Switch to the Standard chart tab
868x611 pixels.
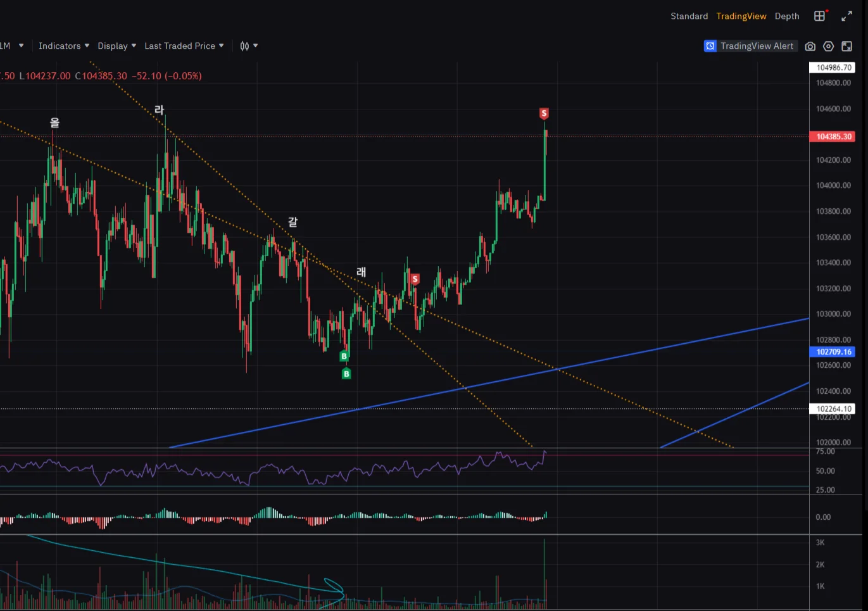(689, 16)
